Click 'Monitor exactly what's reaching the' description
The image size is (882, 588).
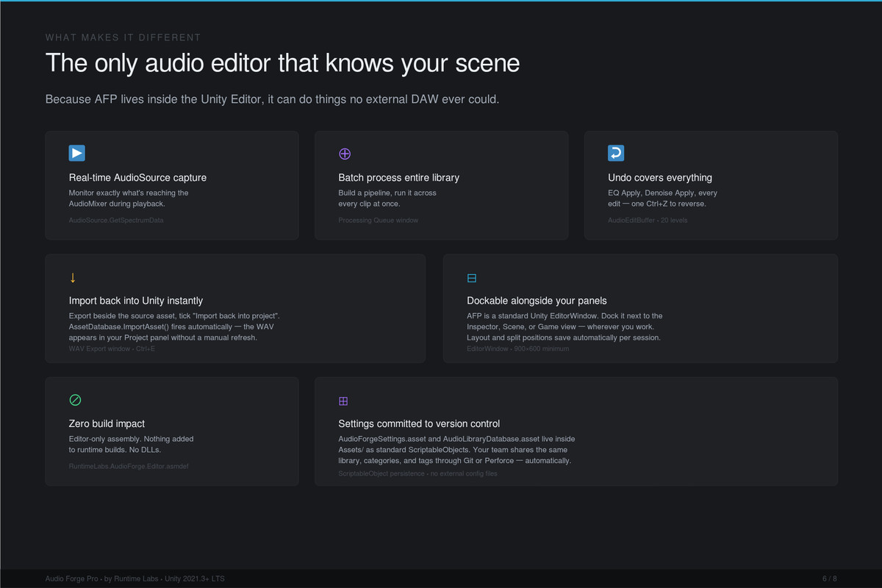(x=129, y=193)
